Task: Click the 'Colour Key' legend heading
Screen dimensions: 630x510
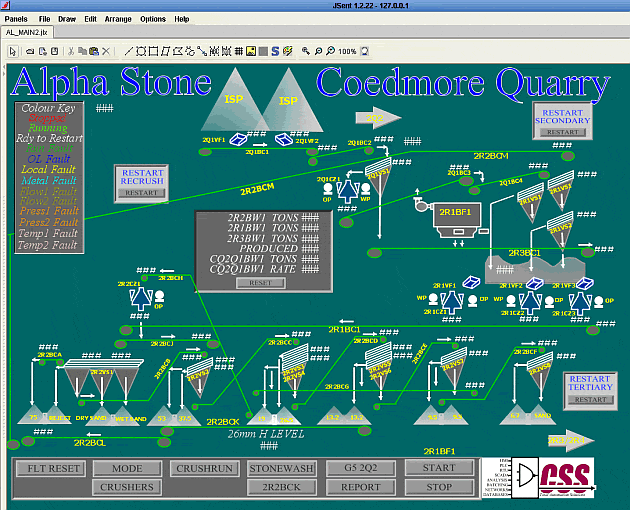Action: pos(48,108)
